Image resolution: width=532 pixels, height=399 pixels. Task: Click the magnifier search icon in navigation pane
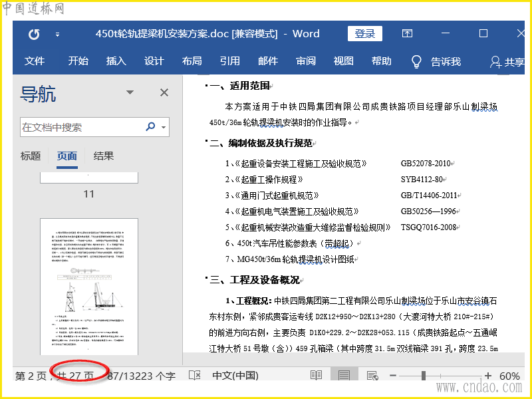click(x=150, y=127)
